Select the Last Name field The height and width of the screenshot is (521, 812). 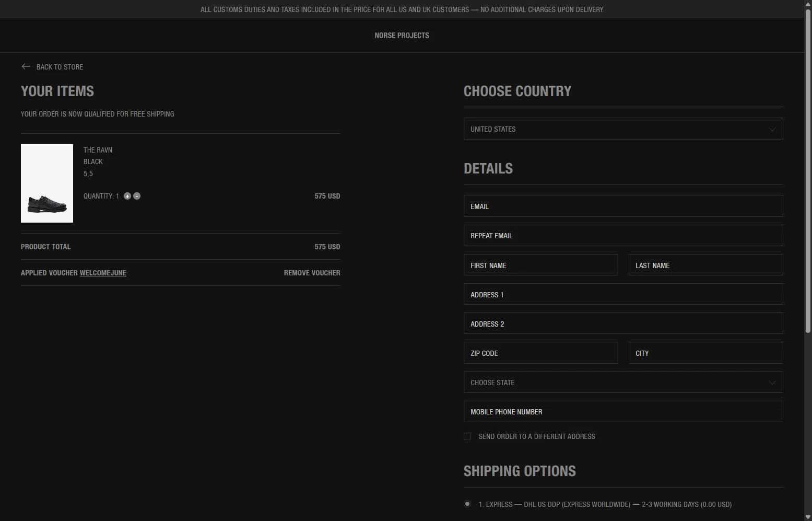coord(705,265)
